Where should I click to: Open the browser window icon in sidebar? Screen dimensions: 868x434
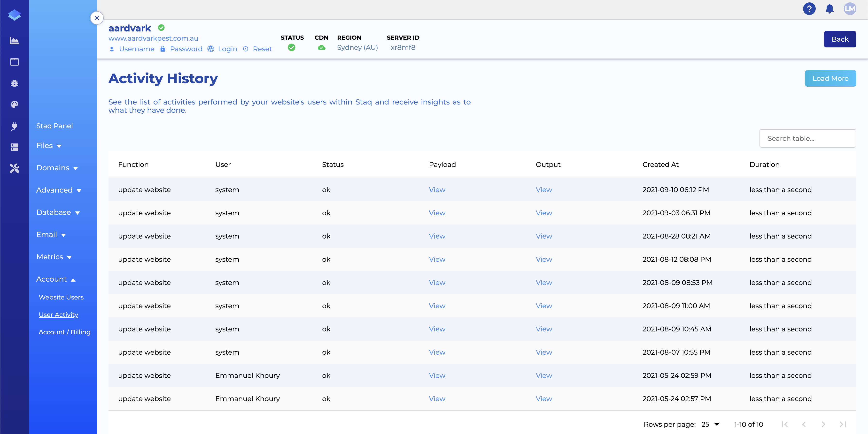point(14,62)
